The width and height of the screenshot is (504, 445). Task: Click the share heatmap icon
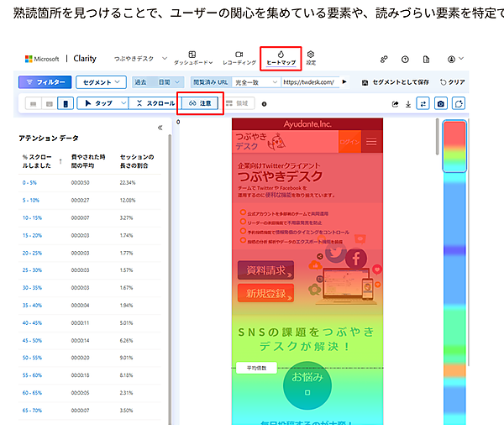(x=395, y=103)
